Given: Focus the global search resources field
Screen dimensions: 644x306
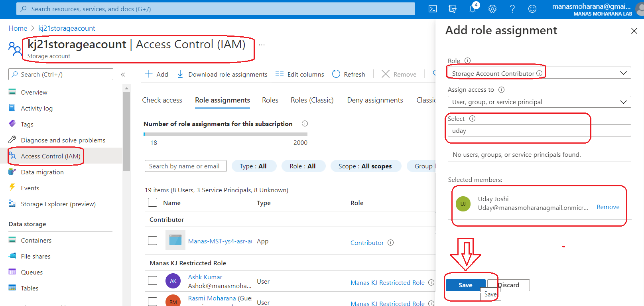Looking at the screenshot, I should (x=215, y=9).
